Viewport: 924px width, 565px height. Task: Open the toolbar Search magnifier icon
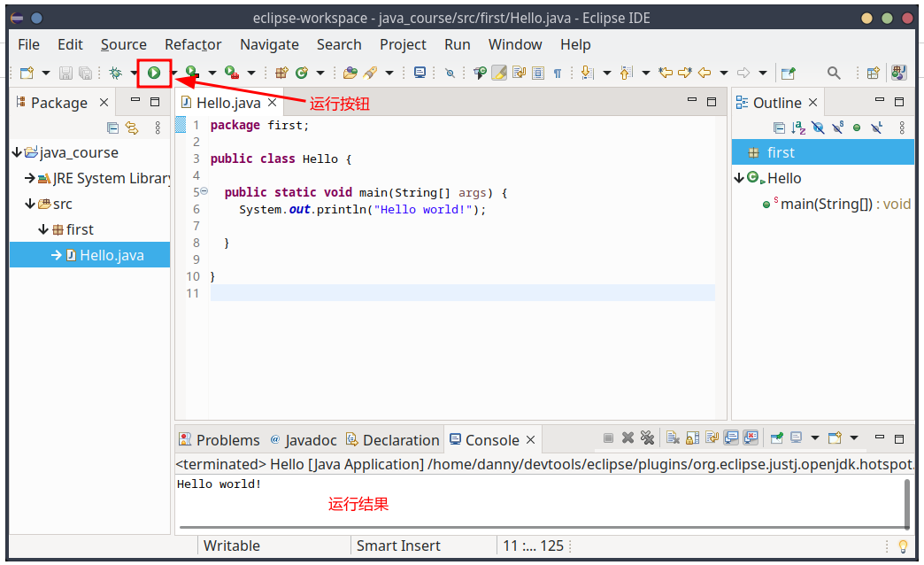pyautogui.click(x=833, y=73)
